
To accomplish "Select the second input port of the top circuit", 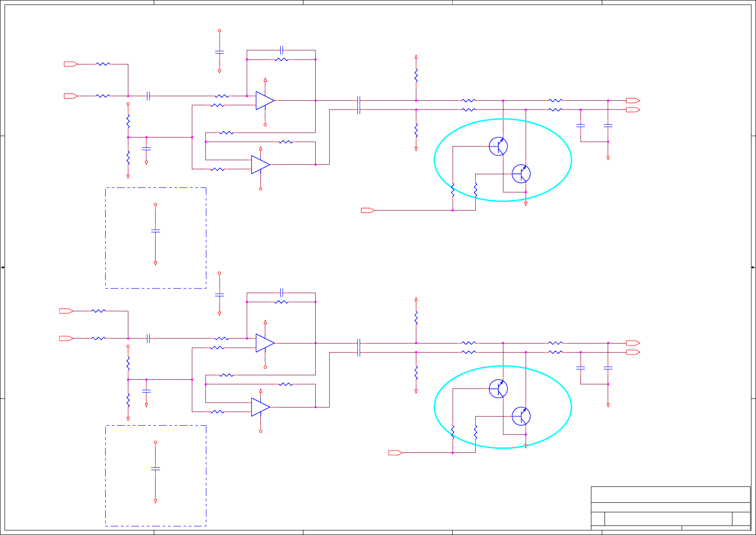I will pos(71,96).
